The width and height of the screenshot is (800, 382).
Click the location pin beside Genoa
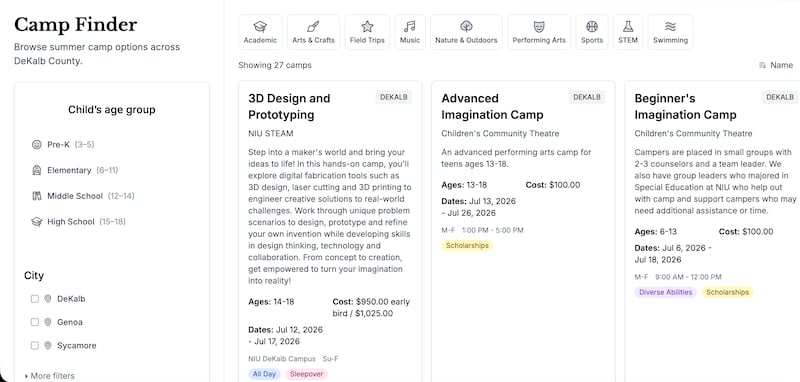(x=48, y=322)
